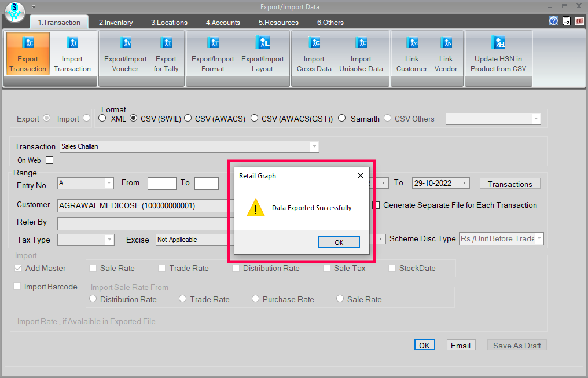The image size is (588, 378).
Task: Click the Entry No From field
Action: pos(161,184)
